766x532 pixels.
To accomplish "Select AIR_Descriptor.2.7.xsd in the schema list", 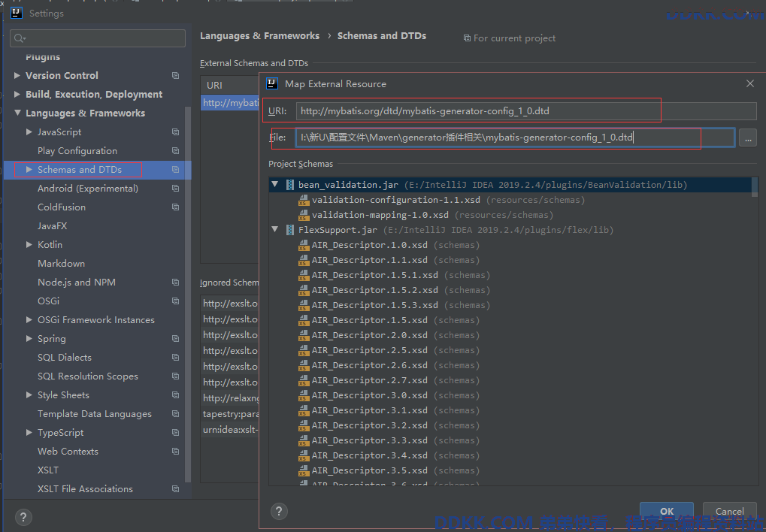I will (x=369, y=380).
